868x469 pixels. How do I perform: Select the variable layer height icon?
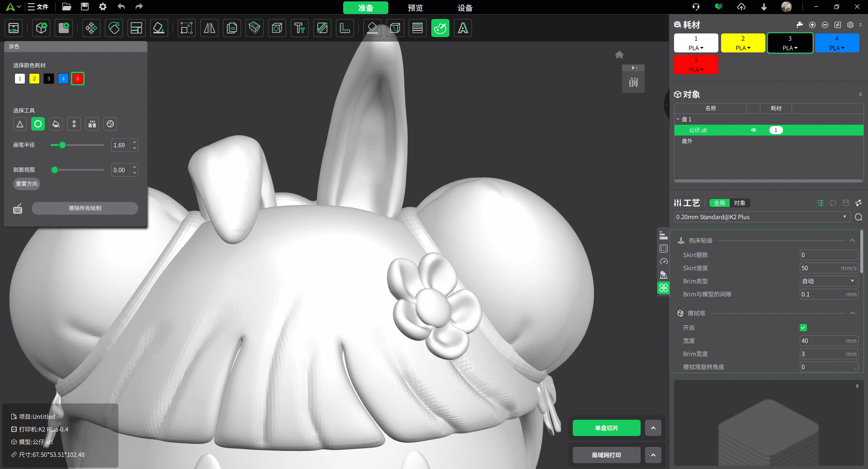(x=418, y=28)
